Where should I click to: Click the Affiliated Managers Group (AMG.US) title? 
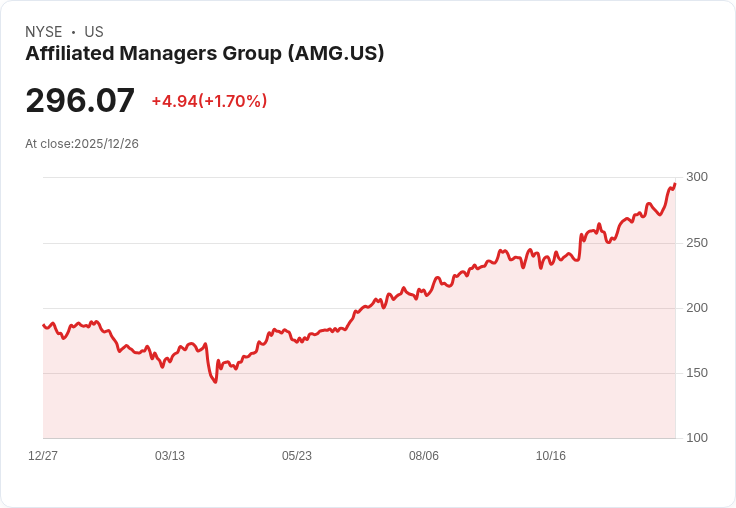[205, 54]
